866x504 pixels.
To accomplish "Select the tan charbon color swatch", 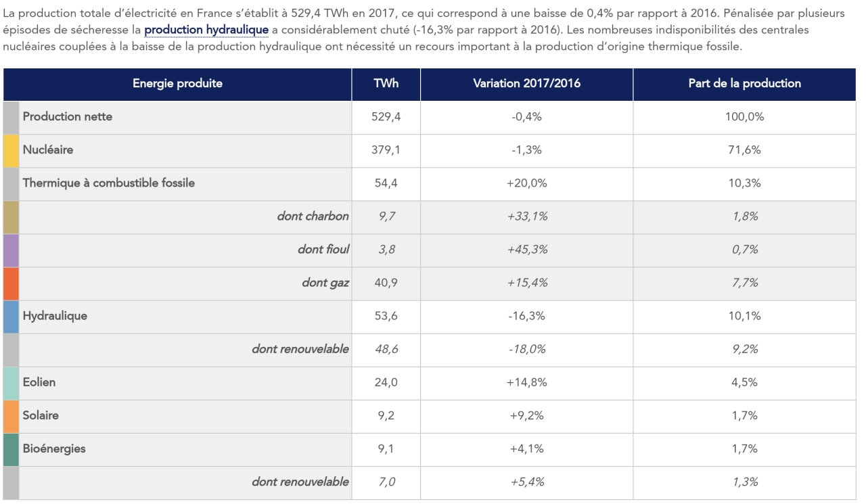I will coord(11,216).
